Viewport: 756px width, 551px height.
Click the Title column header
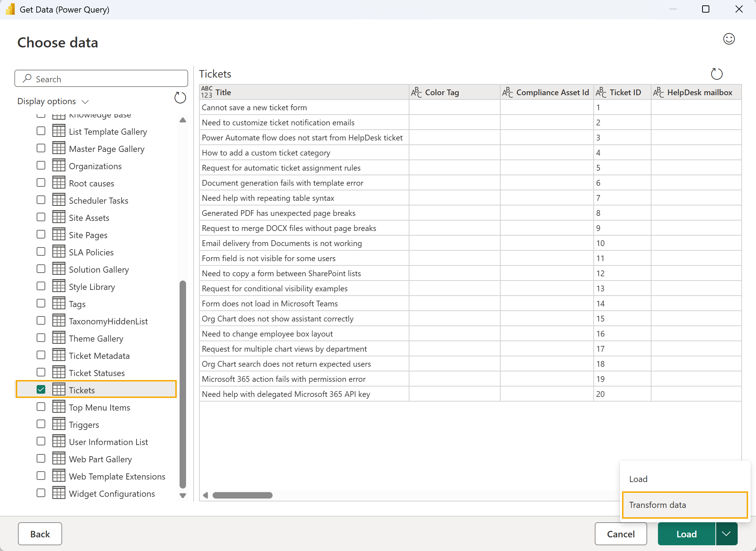pyautogui.click(x=304, y=92)
